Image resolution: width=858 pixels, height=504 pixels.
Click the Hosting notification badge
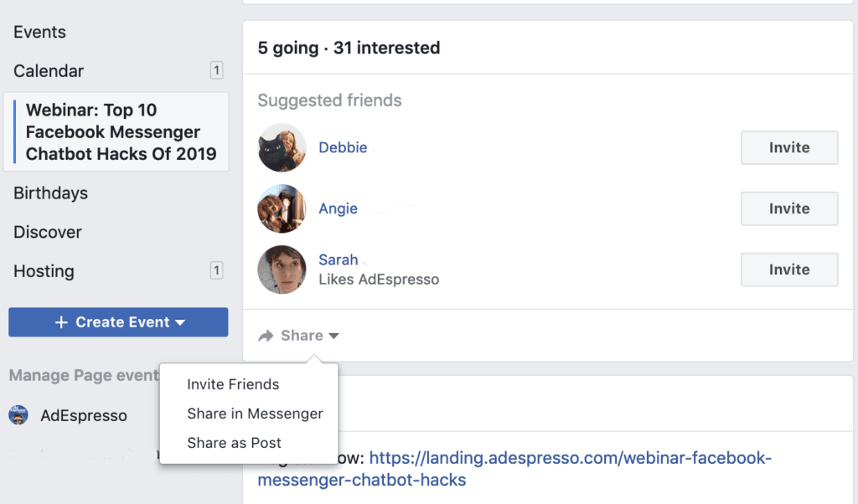216,270
